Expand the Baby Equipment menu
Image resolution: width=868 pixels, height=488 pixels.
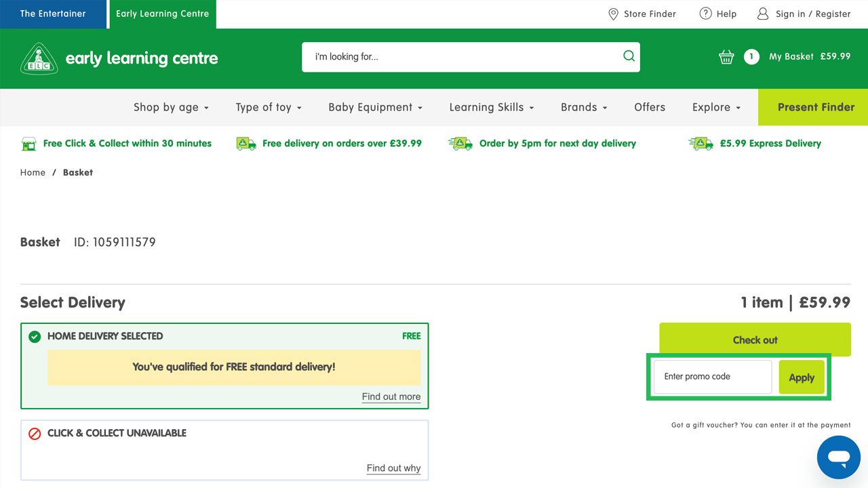click(x=376, y=107)
